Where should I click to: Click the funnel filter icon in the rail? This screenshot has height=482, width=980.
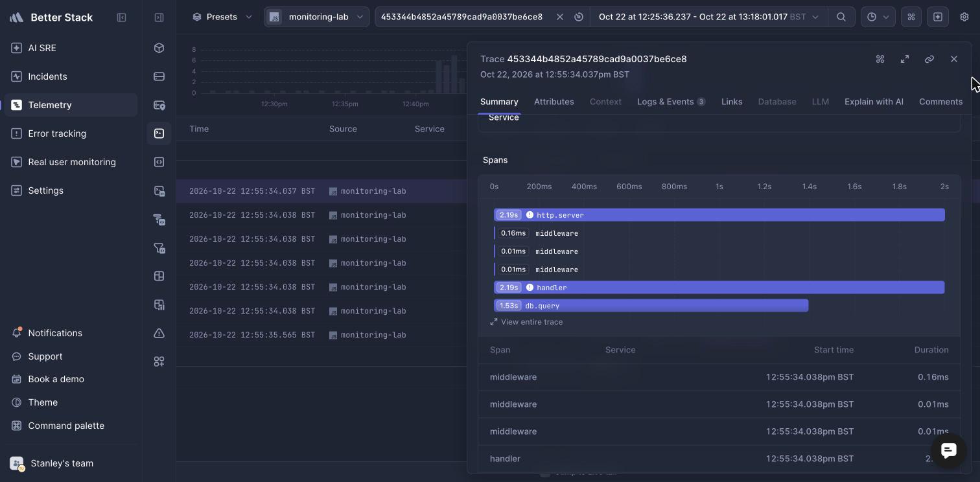[159, 247]
